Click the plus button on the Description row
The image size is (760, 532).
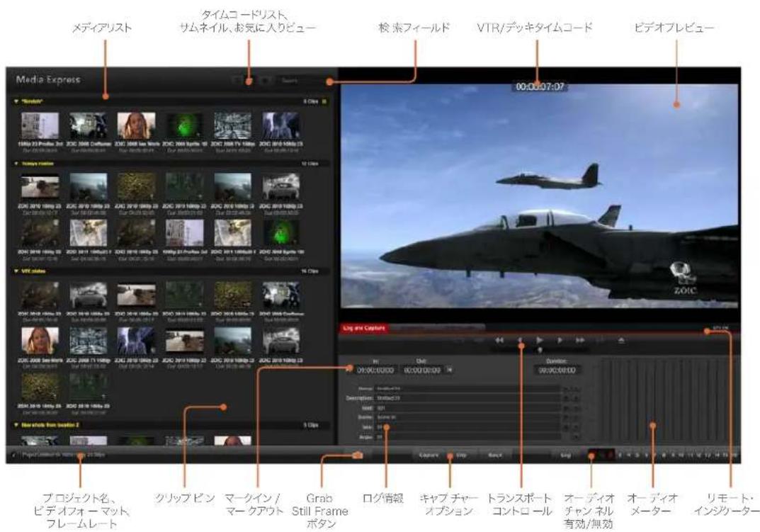(576, 397)
